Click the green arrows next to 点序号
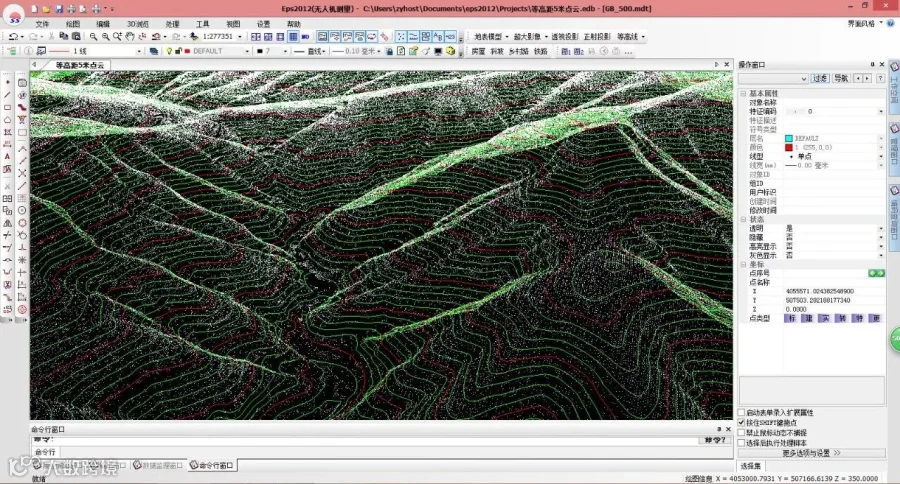The width and height of the screenshot is (900, 484). 876,273
